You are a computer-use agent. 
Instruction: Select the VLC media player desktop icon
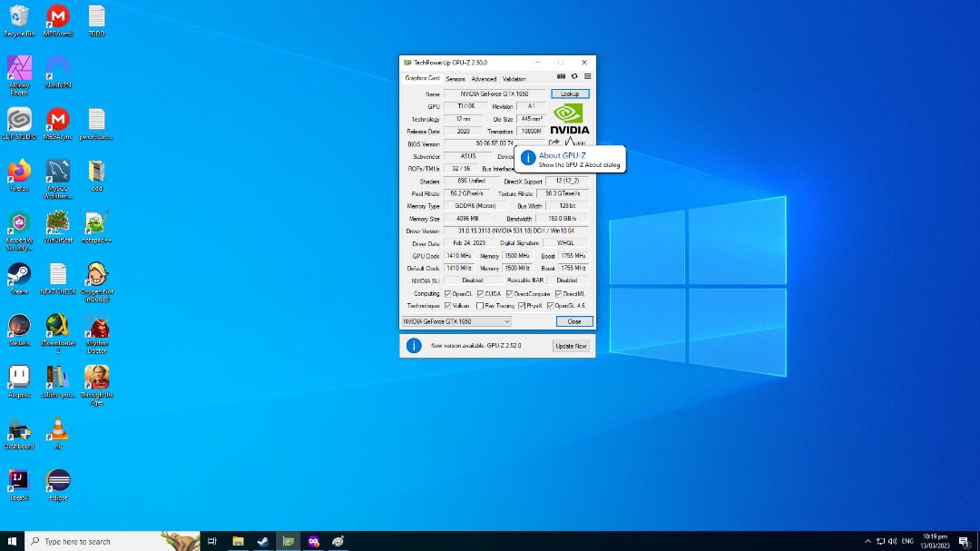coord(58,433)
